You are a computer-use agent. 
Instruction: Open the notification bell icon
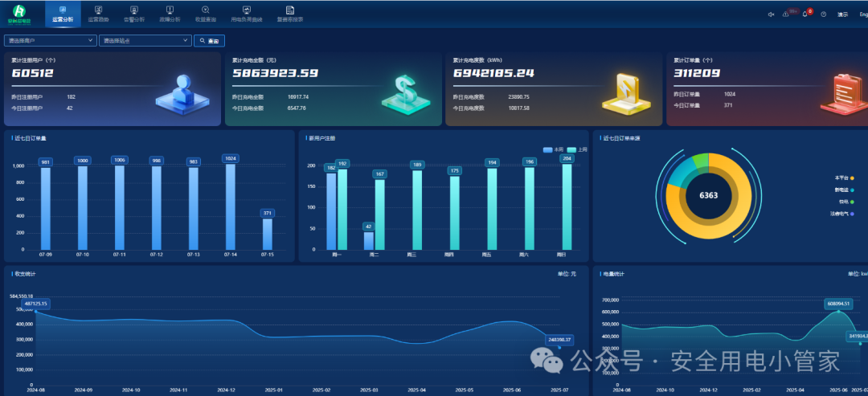[805, 14]
